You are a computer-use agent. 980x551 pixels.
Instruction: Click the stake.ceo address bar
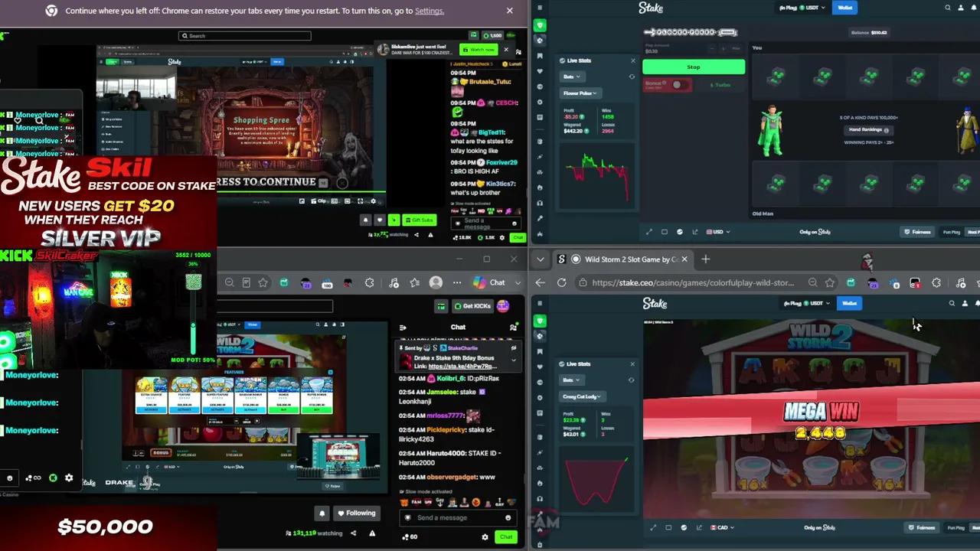click(x=693, y=282)
